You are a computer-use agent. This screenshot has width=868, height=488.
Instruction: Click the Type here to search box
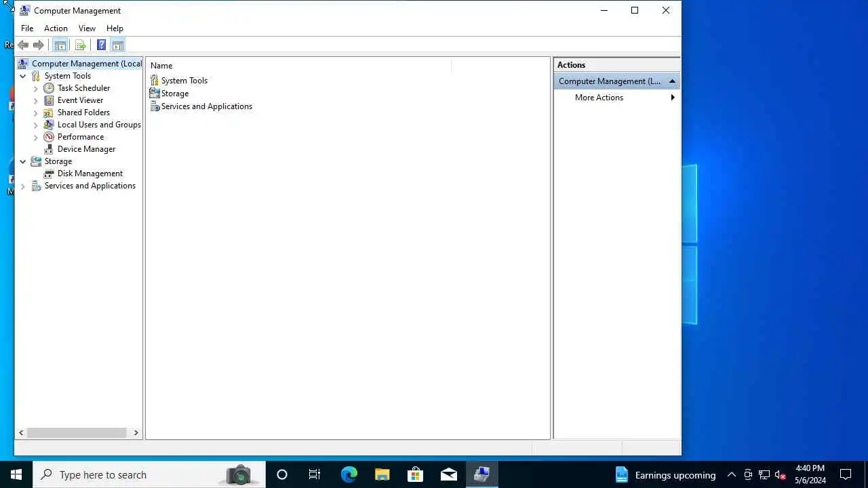pyautogui.click(x=149, y=474)
